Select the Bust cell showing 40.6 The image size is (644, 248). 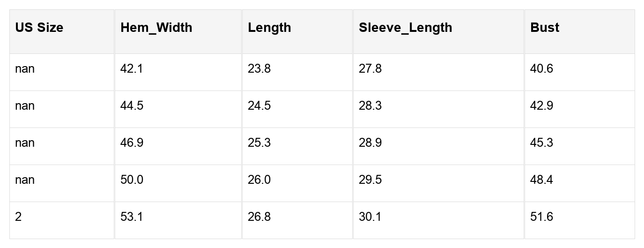(x=541, y=69)
